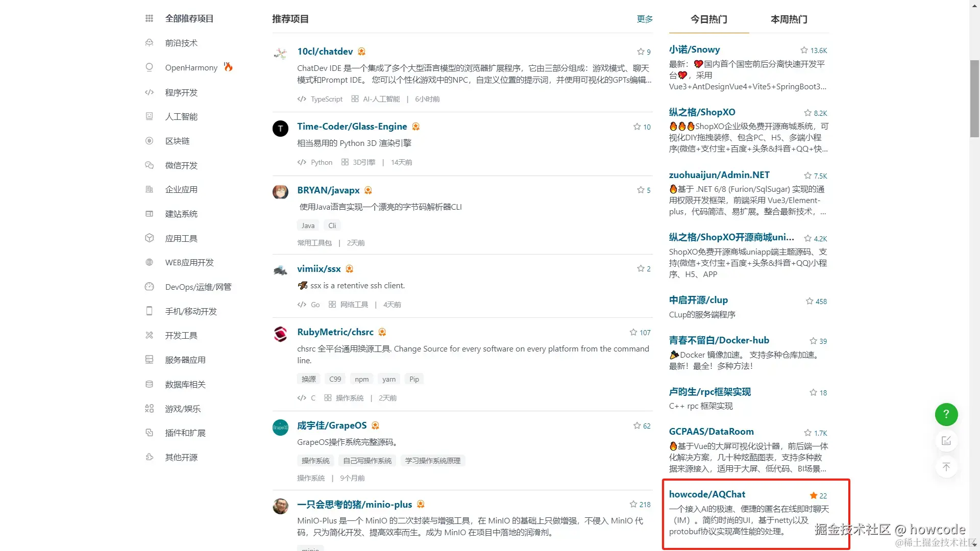The image size is (980, 551).
Task: Select DevOps/运维/网管 category
Action: tap(198, 287)
